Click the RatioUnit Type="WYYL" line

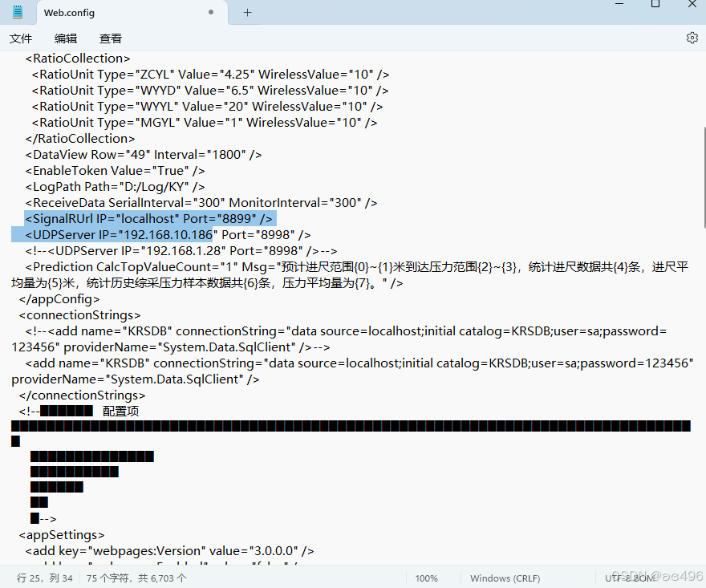pos(207,107)
